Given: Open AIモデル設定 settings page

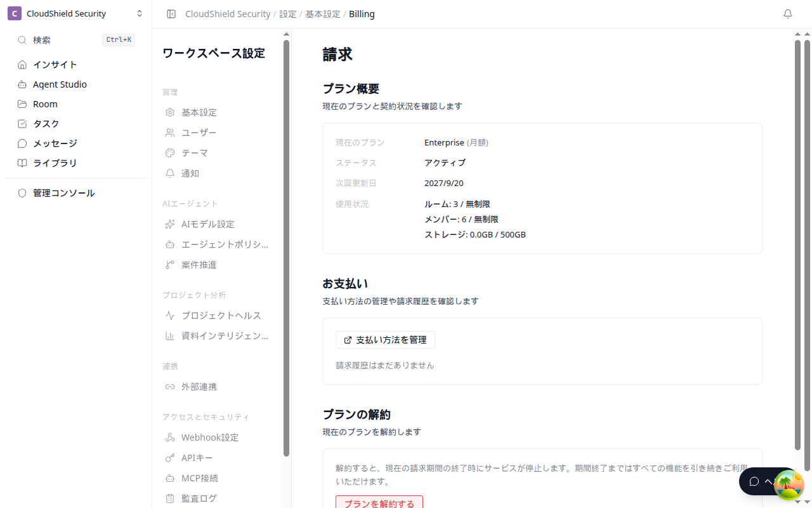Looking at the screenshot, I should point(217,224).
